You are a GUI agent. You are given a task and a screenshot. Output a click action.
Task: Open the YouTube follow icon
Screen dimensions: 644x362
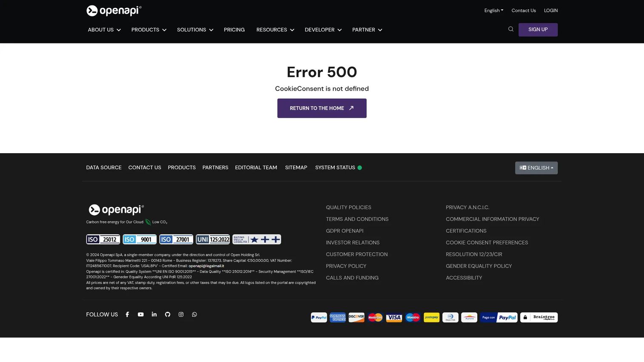click(141, 314)
